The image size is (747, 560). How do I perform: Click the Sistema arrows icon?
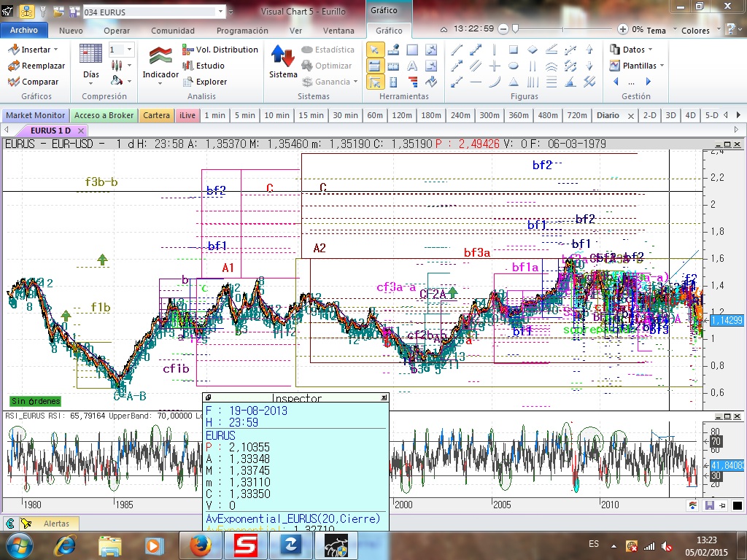tap(282, 57)
